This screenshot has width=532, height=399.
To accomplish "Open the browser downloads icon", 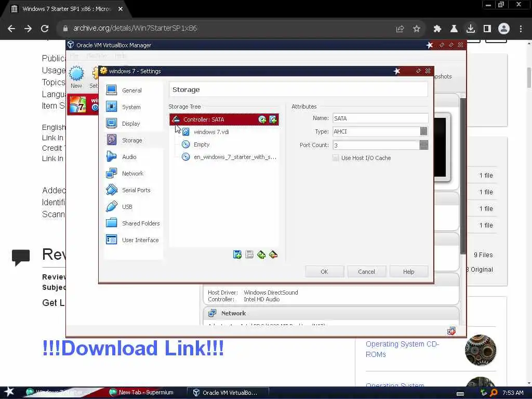I will pyautogui.click(x=471, y=29).
